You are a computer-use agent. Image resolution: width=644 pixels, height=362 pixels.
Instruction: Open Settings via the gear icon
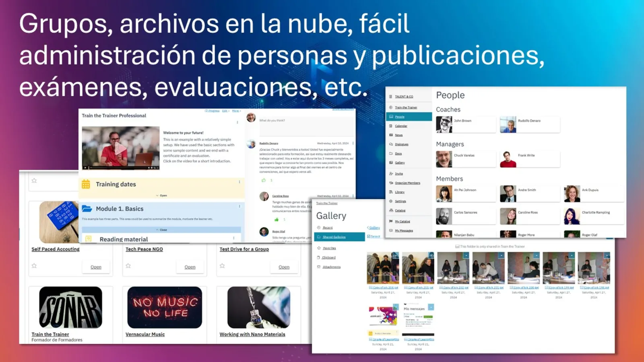click(x=391, y=201)
